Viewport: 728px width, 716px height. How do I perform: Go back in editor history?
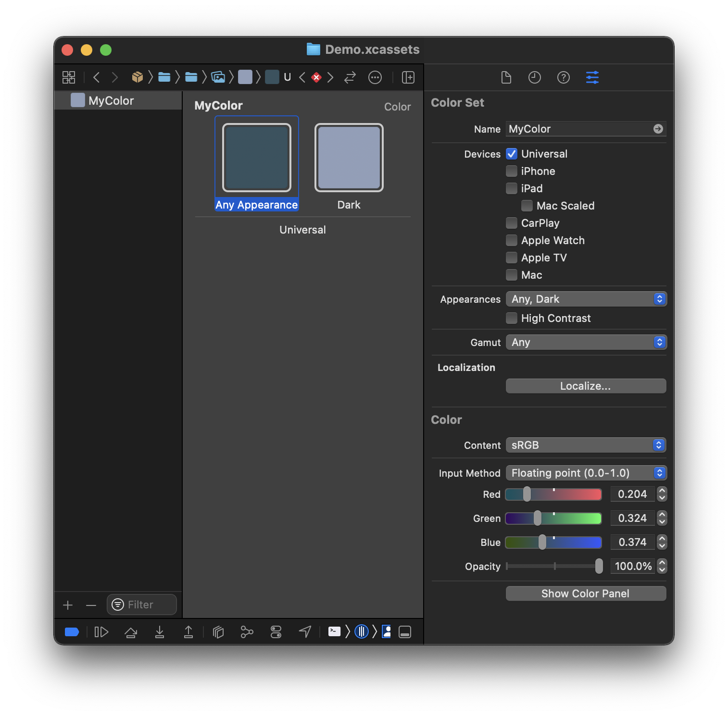click(96, 77)
